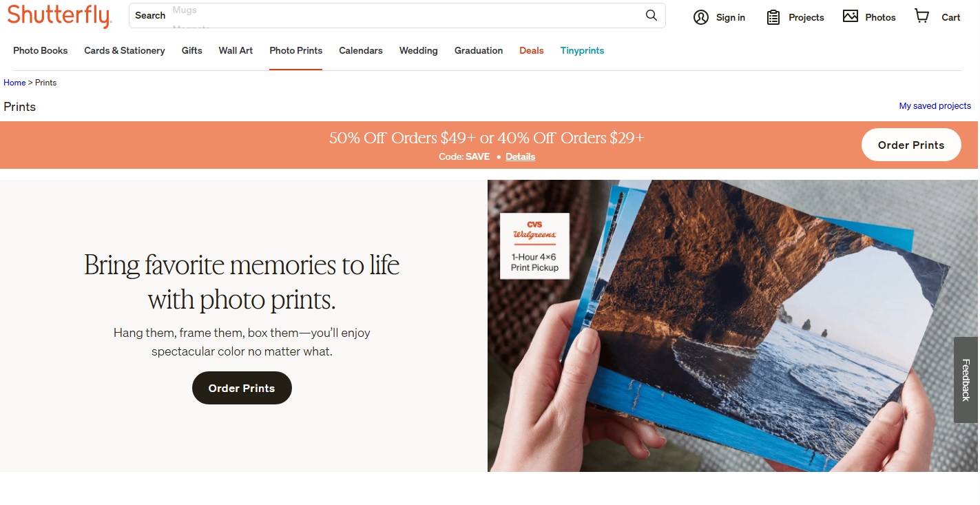The width and height of the screenshot is (980, 505).
Task: Click Order Prints in the orange banner
Action: (910, 145)
